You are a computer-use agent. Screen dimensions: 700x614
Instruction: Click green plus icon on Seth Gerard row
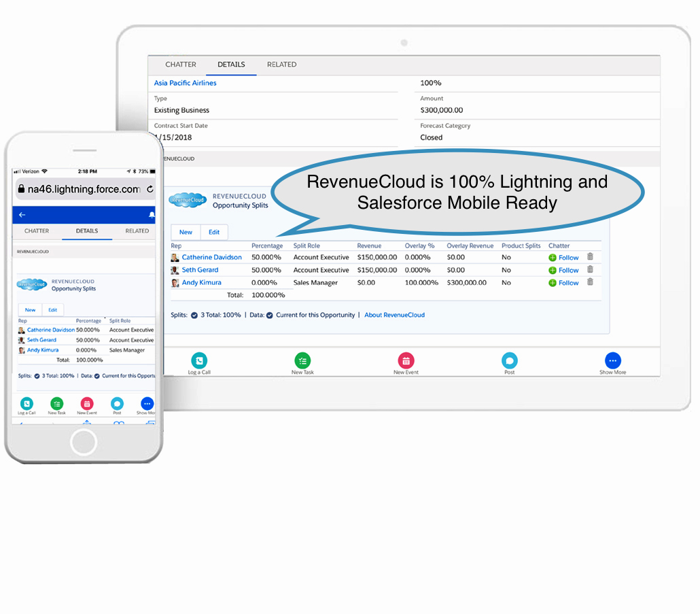pos(553,270)
